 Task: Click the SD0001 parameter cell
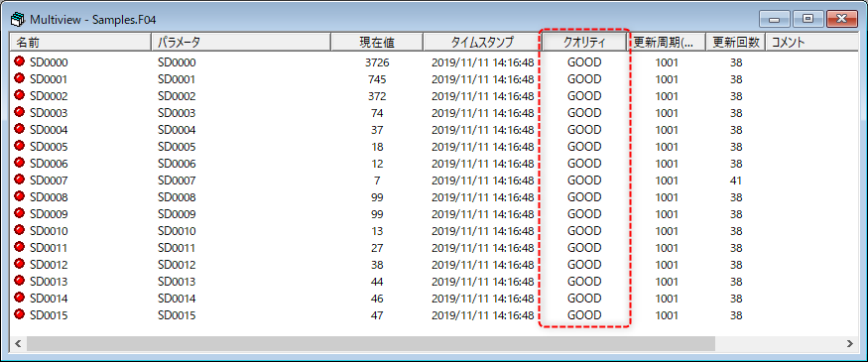[177, 79]
